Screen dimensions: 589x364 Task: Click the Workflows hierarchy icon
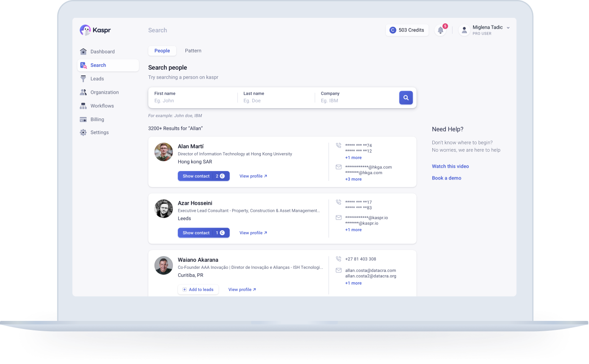83,106
